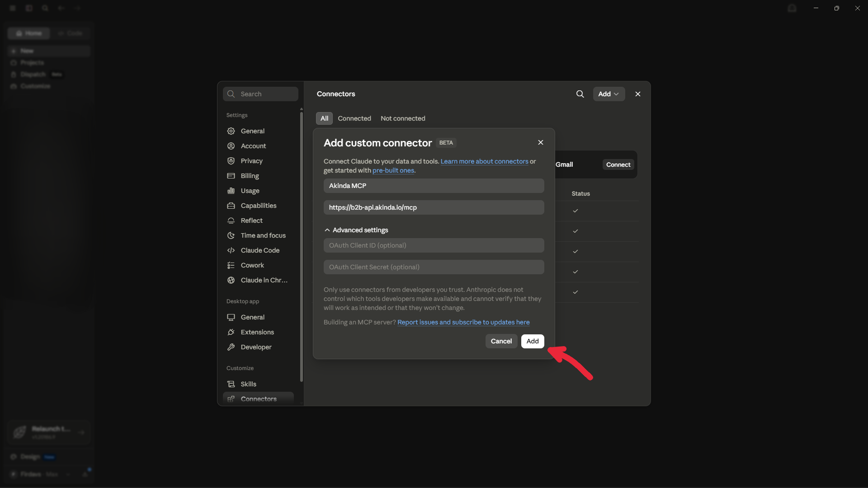
Task: Select Home tab in main window
Action: pyautogui.click(x=28, y=33)
